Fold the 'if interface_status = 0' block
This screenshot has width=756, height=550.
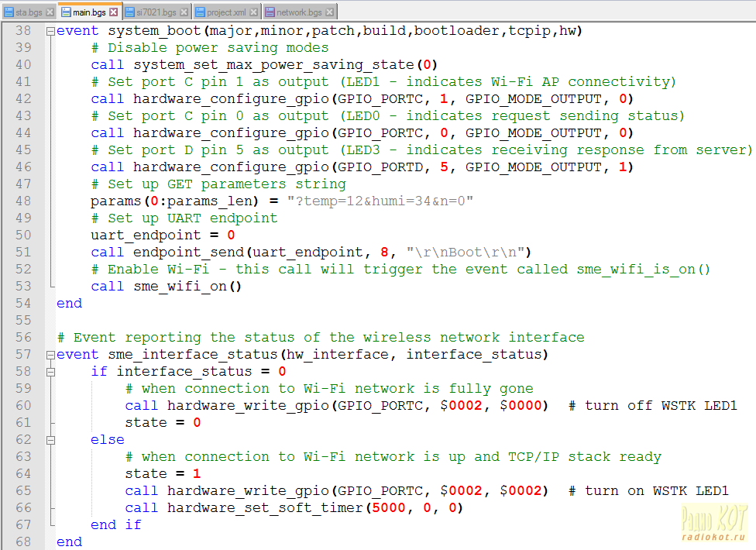[50, 372]
